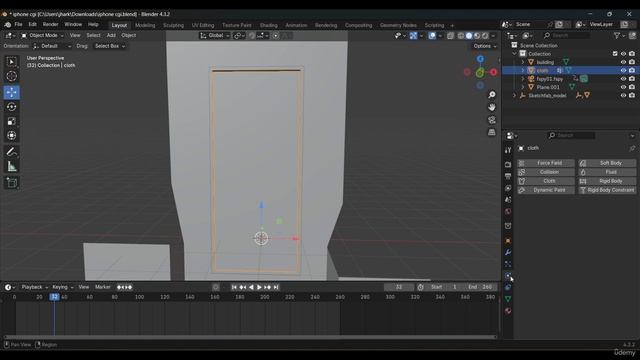The image size is (640, 360).
Task: Select the 3D Cursor tool
Action: (11, 76)
